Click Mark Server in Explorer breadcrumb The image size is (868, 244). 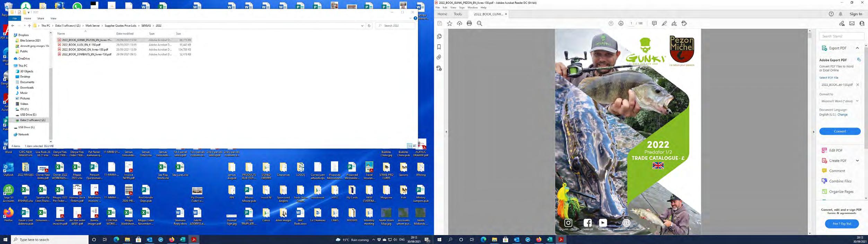click(93, 26)
